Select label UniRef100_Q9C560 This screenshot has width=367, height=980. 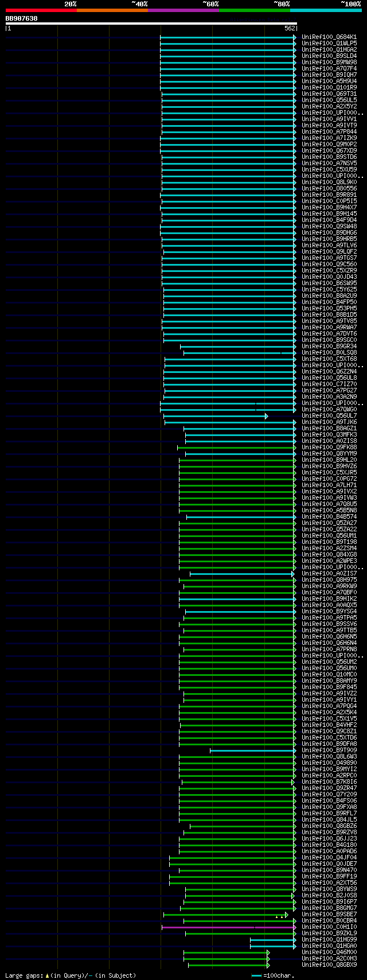[x=329, y=265]
